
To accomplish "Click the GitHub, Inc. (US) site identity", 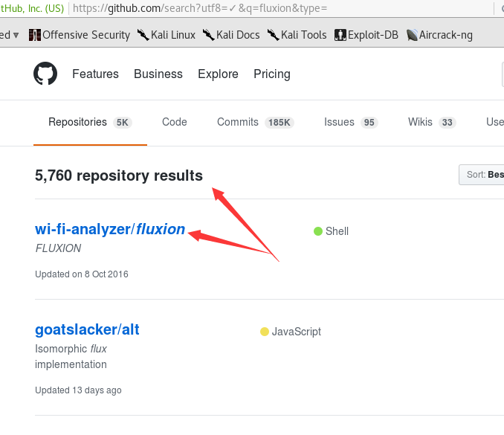I will 32,8.
